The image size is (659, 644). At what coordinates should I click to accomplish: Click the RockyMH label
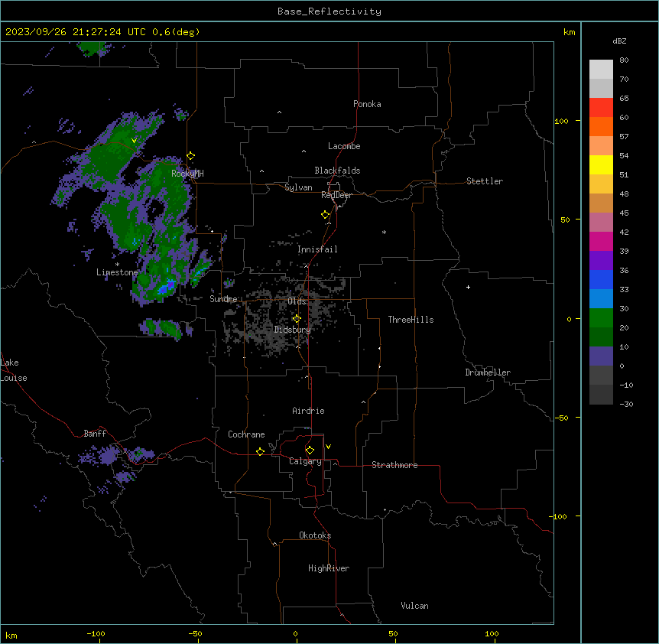[187, 174]
